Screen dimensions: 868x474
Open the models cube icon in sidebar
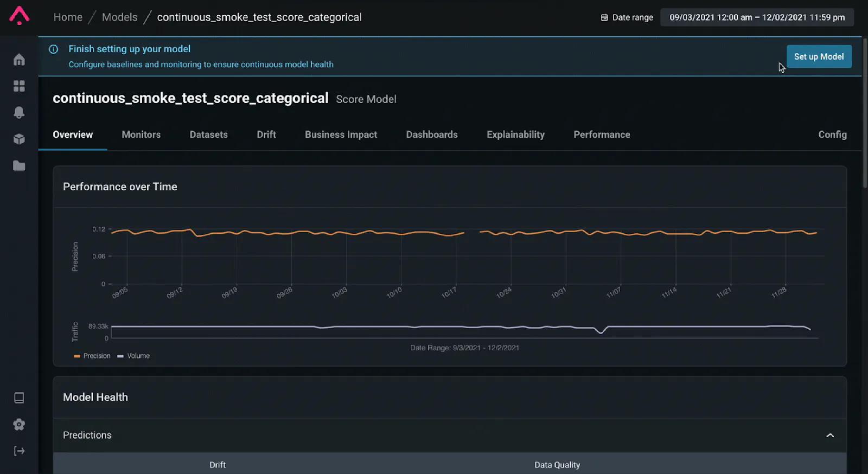click(x=19, y=139)
